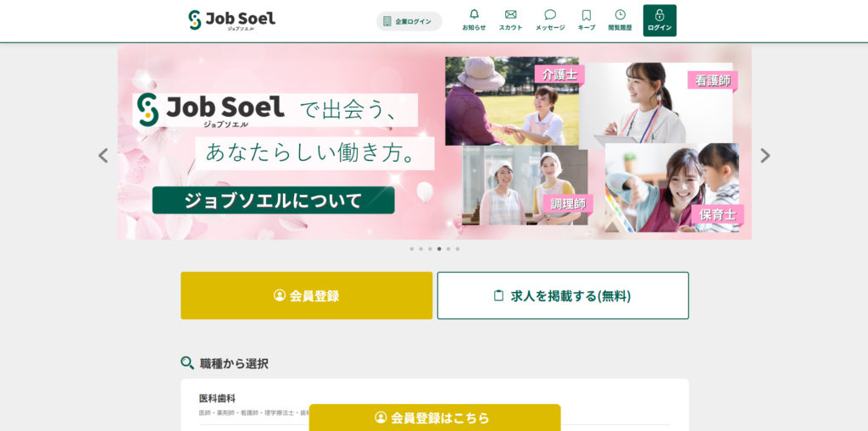Screen dimensions: 868x431
Task: Select the fifth carousel dot
Action: pos(448,249)
